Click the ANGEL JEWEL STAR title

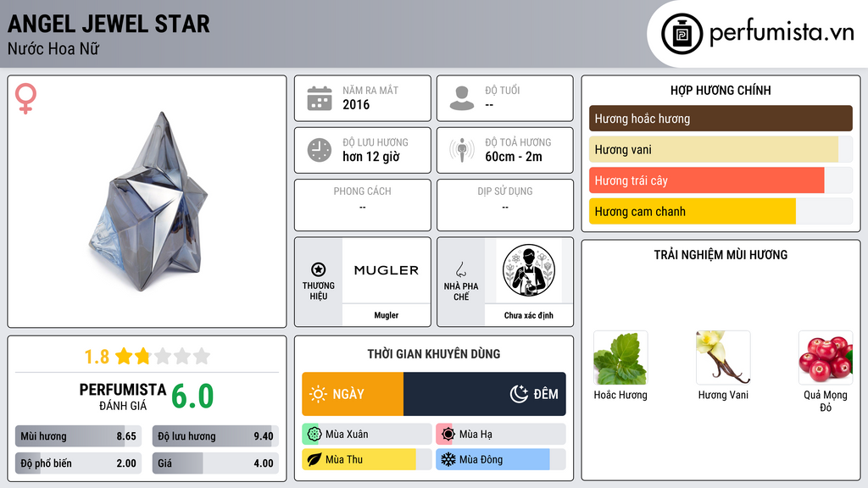[108, 24]
